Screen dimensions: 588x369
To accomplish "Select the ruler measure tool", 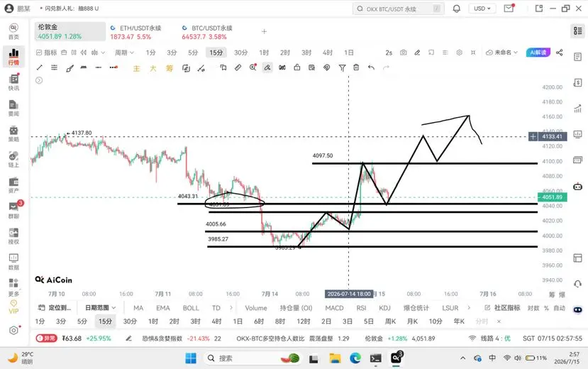I will tap(238, 67).
